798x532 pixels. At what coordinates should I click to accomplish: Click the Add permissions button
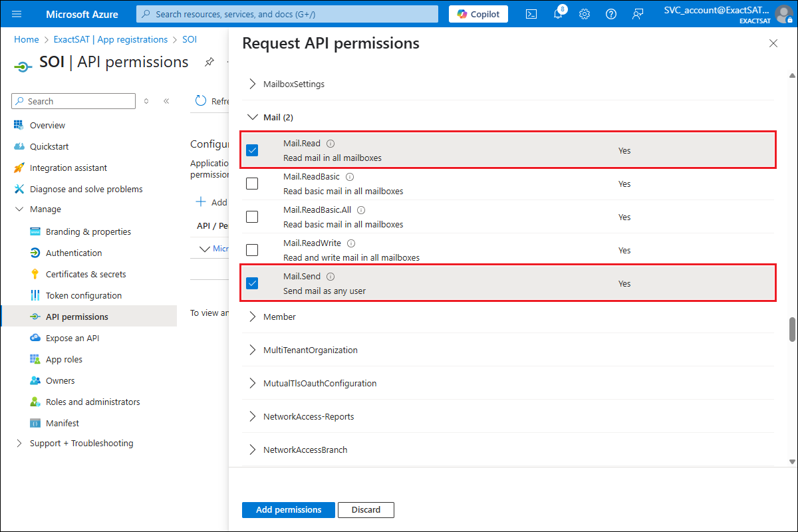(x=289, y=509)
